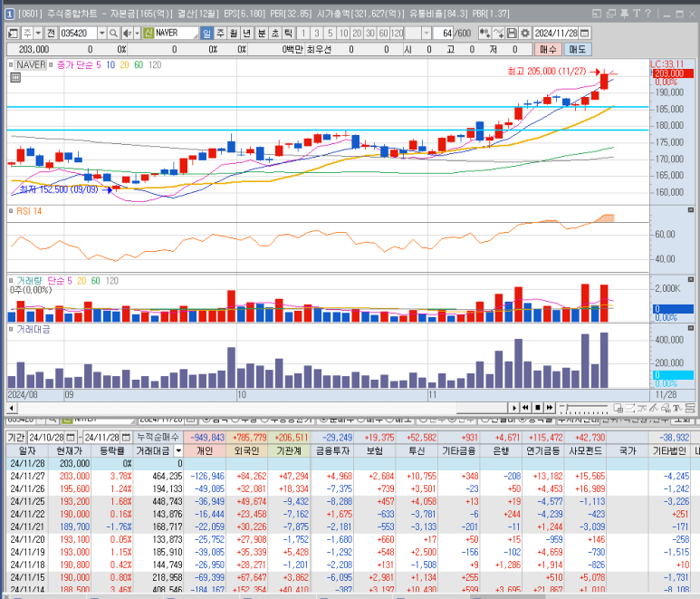700x599 pixels.
Task: Click the save chart floppy-disk icon
Action: [512, 33]
